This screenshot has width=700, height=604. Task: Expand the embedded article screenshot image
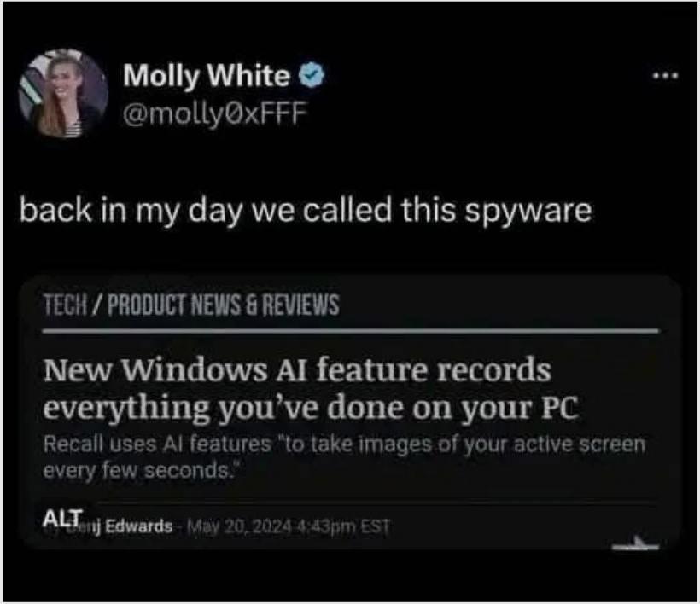[351, 412]
